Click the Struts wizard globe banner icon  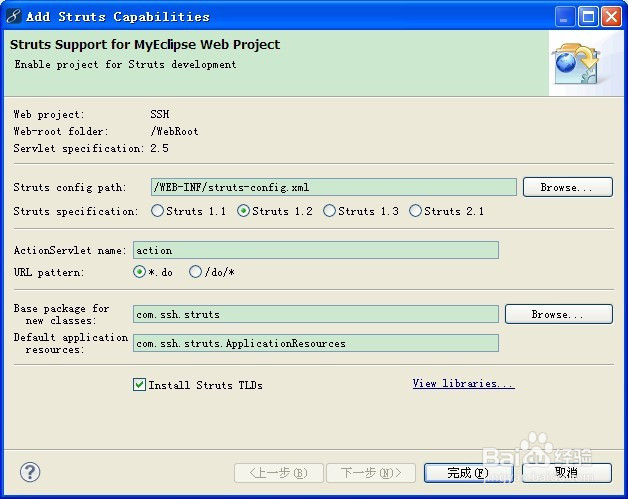pos(576,64)
